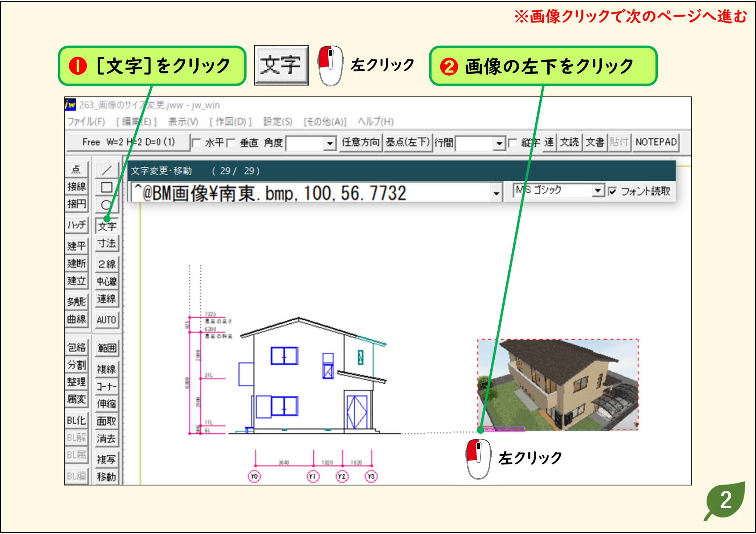Open the 角度 angle dropdown
Image resolution: width=756 pixels, height=534 pixels.
coord(330,143)
